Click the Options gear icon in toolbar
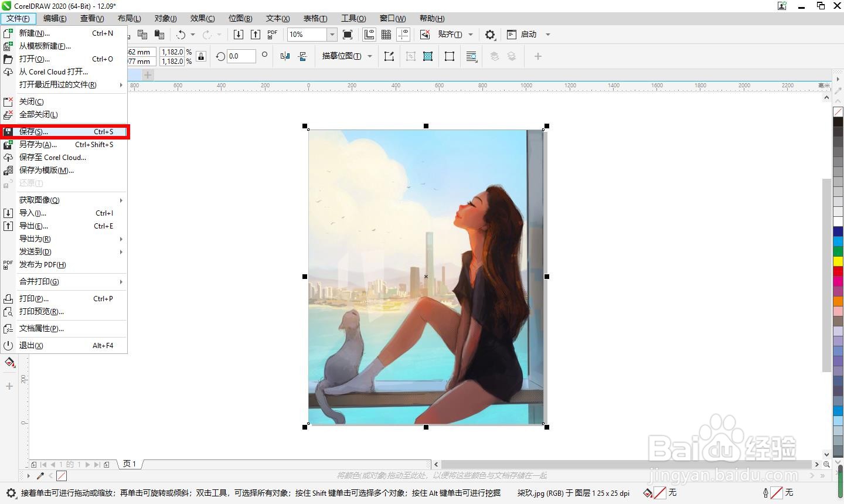This screenshot has width=844, height=504. (x=490, y=35)
